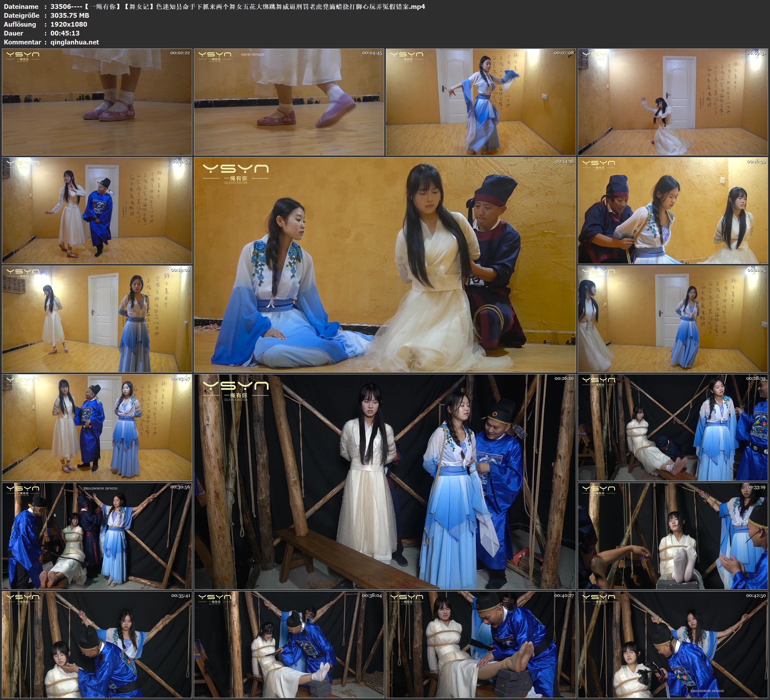Click the Dateiname mp4 file name text
The image size is (770, 700).
pyautogui.click(x=237, y=6)
